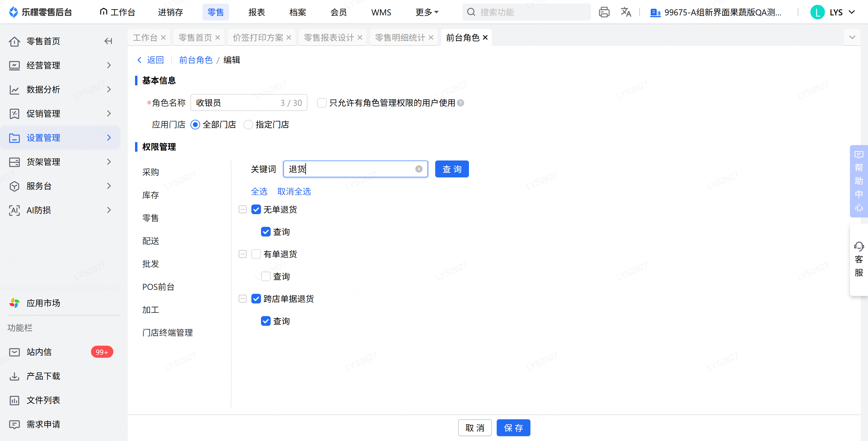Select the POS前台 permission category
The height and width of the screenshot is (441, 868).
[158, 287]
